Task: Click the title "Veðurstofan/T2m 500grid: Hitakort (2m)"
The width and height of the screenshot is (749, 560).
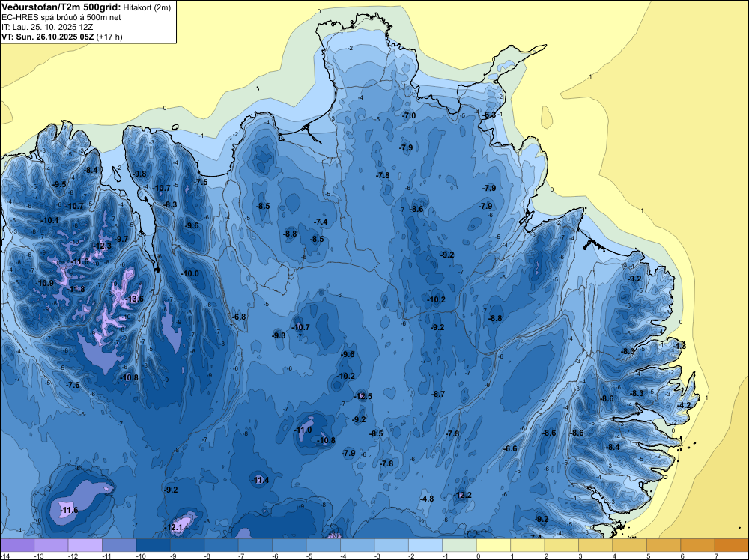Action: tap(86, 7)
